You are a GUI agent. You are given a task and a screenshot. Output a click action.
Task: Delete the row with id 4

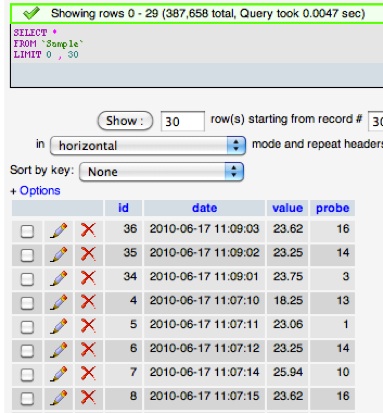coord(88,302)
